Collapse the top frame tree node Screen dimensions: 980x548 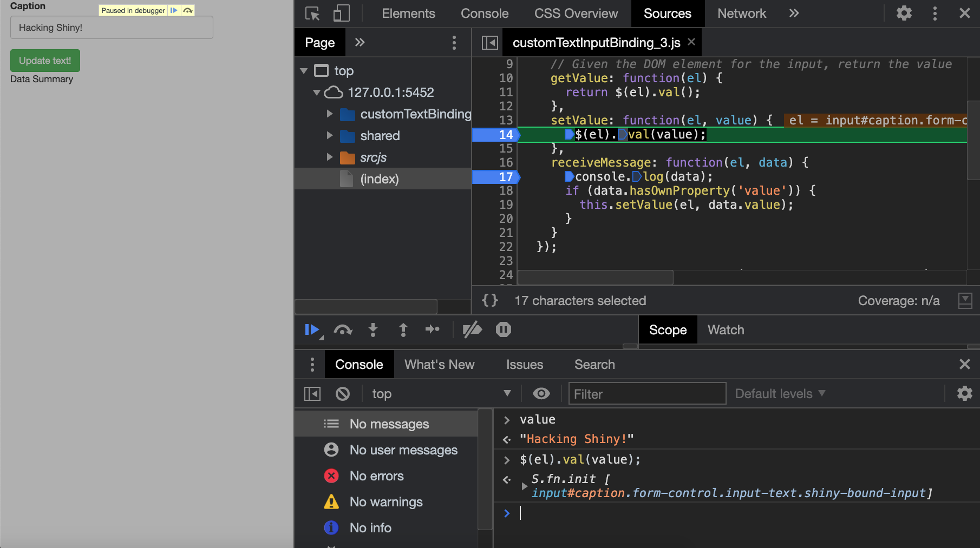tap(304, 71)
